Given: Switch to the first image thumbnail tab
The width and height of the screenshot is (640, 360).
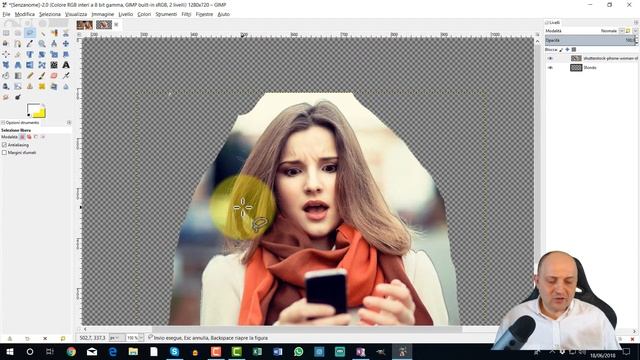Looking at the screenshot, I should 84,25.
